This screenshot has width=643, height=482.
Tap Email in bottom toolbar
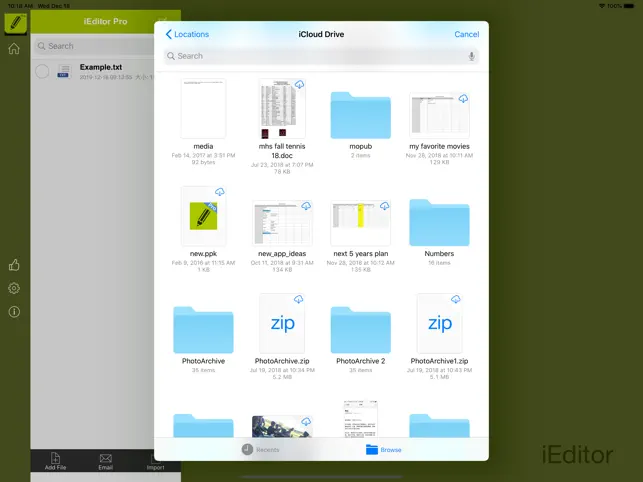tap(105, 461)
